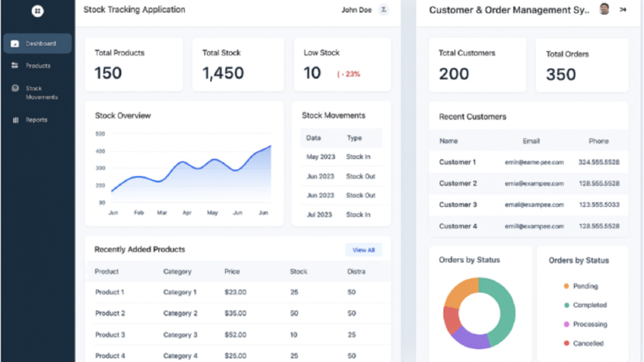
Task: Select the Product 4 row
Action: (238, 356)
